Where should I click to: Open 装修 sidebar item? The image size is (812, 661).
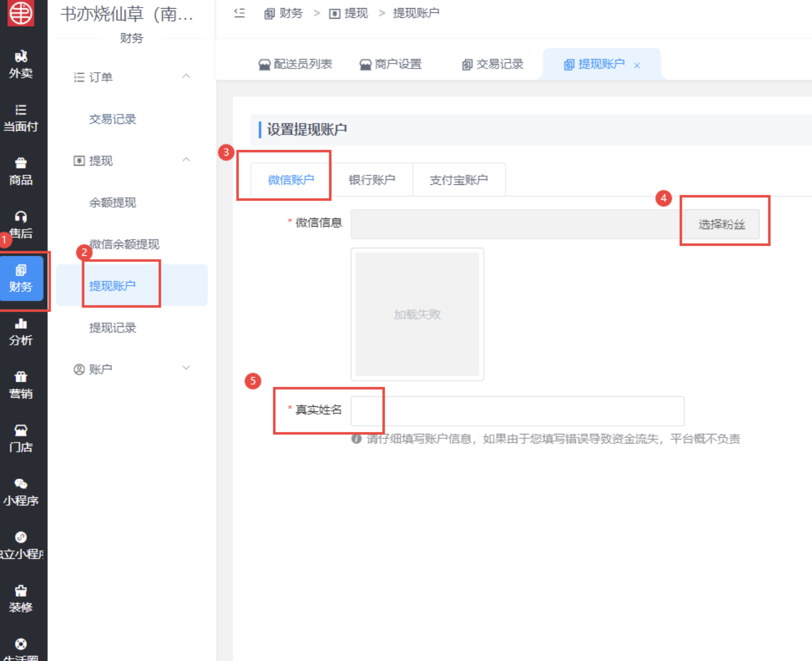click(21, 599)
